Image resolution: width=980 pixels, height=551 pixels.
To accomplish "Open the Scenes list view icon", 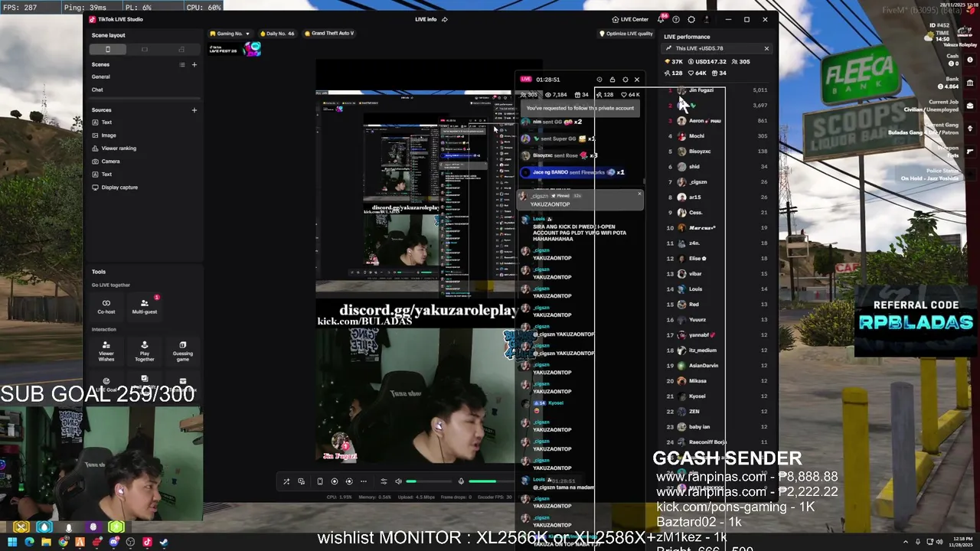I will 182,64.
